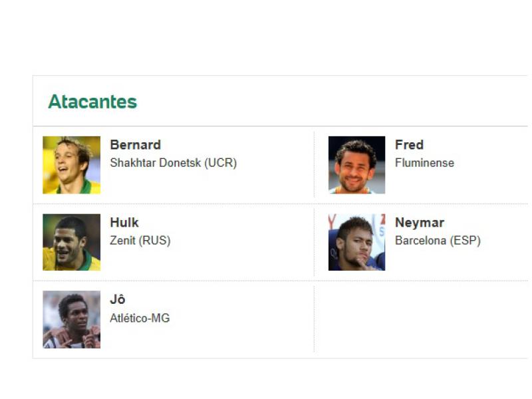Screen dimensions: 532x399
Task: Open the Jô name link
Action: [117, 300]
